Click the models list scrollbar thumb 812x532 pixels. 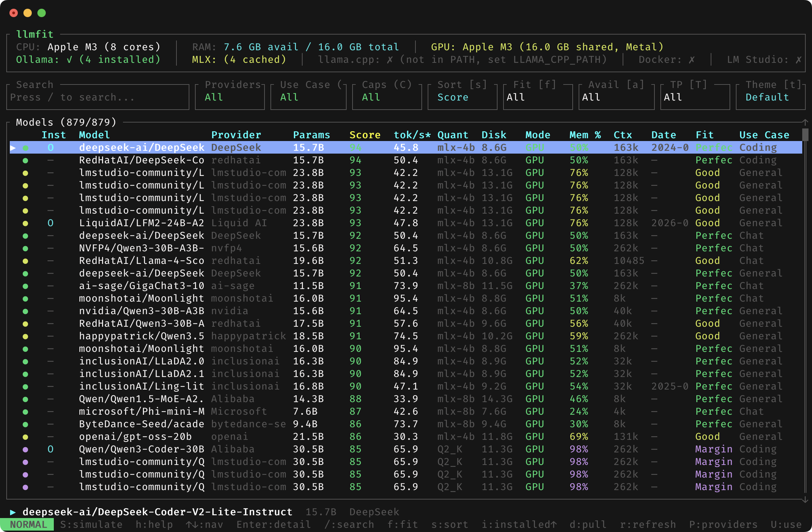pyautogui.click(x=805, y=135)
